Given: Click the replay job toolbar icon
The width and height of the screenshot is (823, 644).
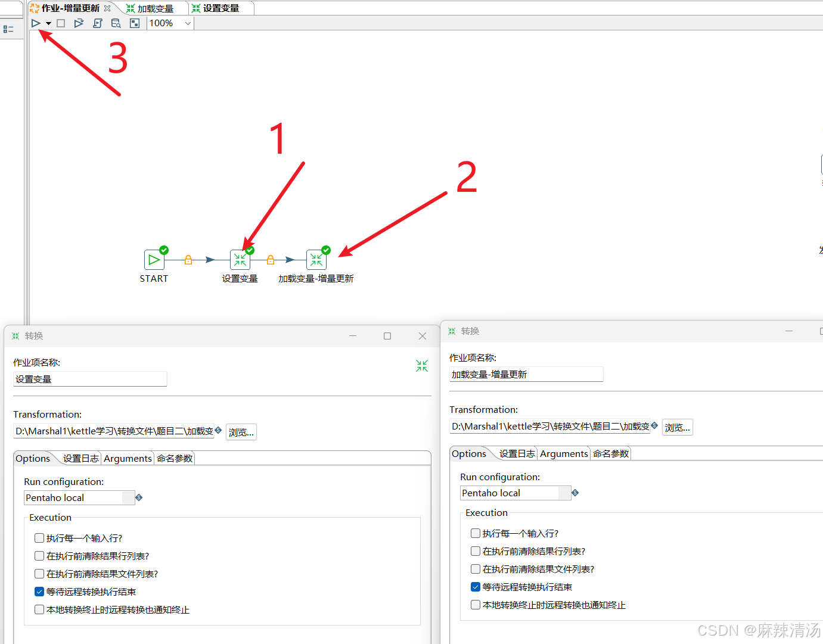Looking at the screenshot, I should coord(79,23).
